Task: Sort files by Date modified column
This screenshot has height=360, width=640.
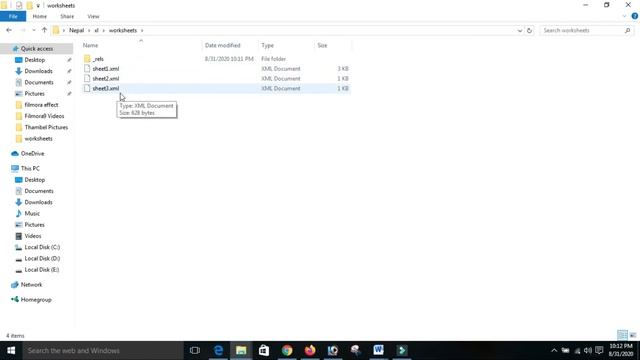Action: point(222,45)
